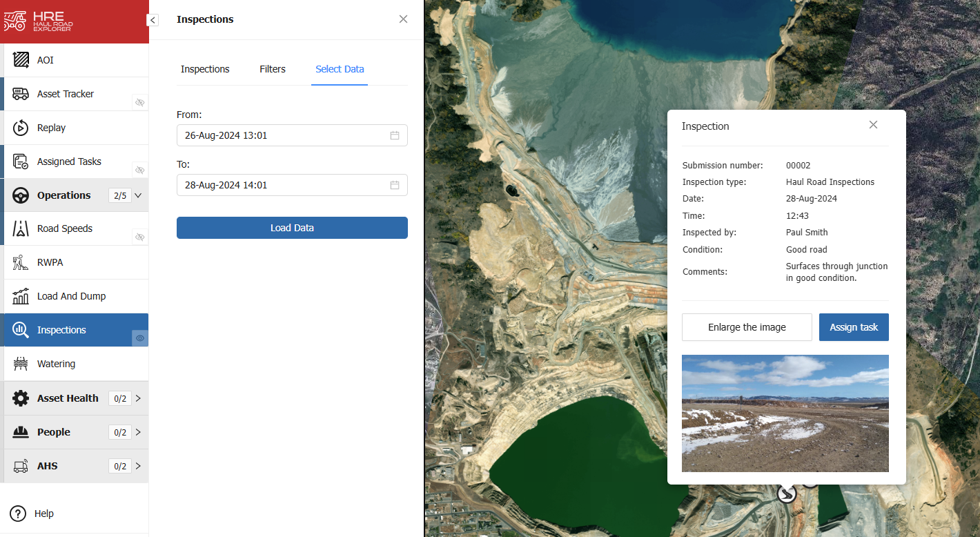This screenshot has width=980, height=537.
Task: Click submission number value 00002
Action: click(798, 166)
